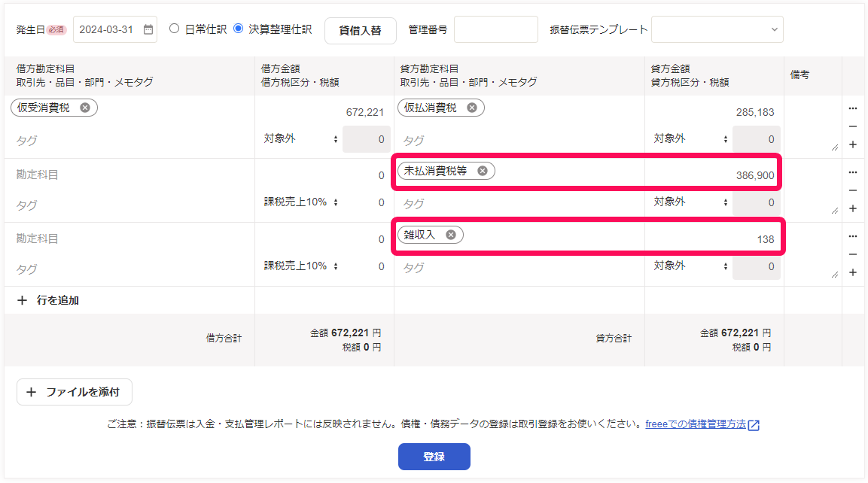
Task: Remove the 仮払消費税 account tag
Action: tap(472, 108)
